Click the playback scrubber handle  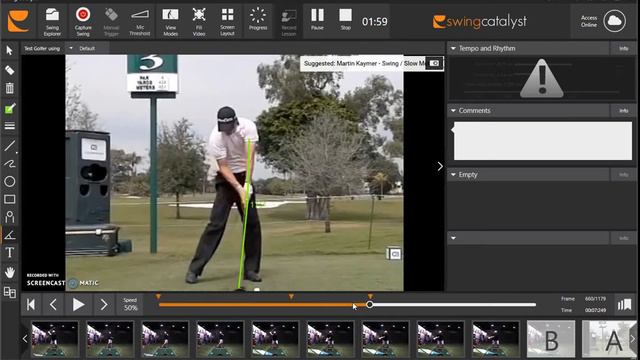tap(369, 304)
